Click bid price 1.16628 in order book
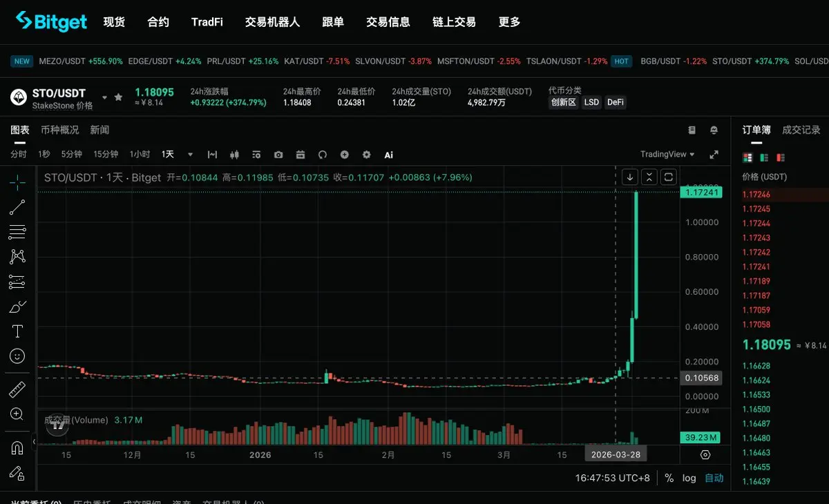The width and height of the screenshot is (829, 504). (x=756, y=366)
